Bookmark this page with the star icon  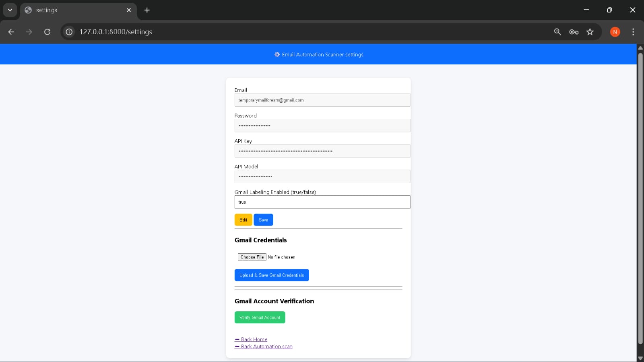(x=590, y=32)
